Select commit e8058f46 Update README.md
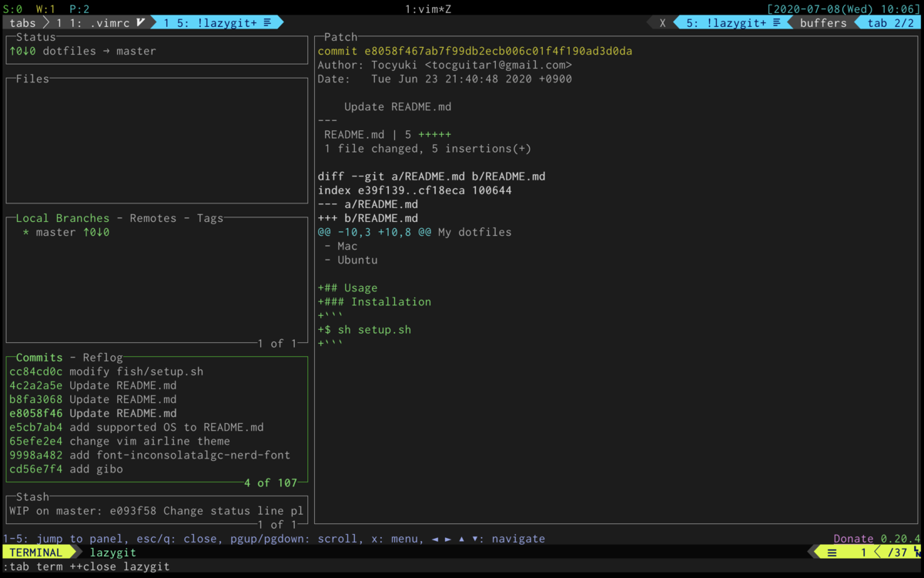Viewport: 924px width, 578px height. [x=157, y=413]
